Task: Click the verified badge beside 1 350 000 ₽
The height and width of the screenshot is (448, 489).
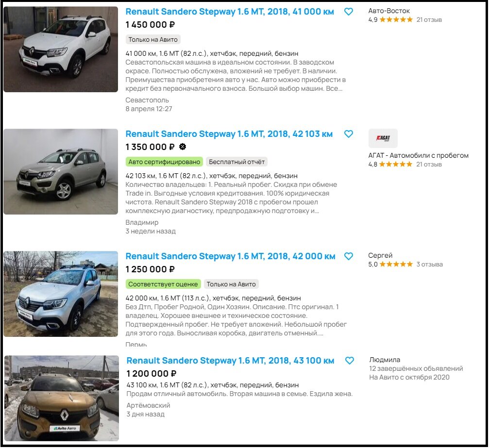Action: 183,147
